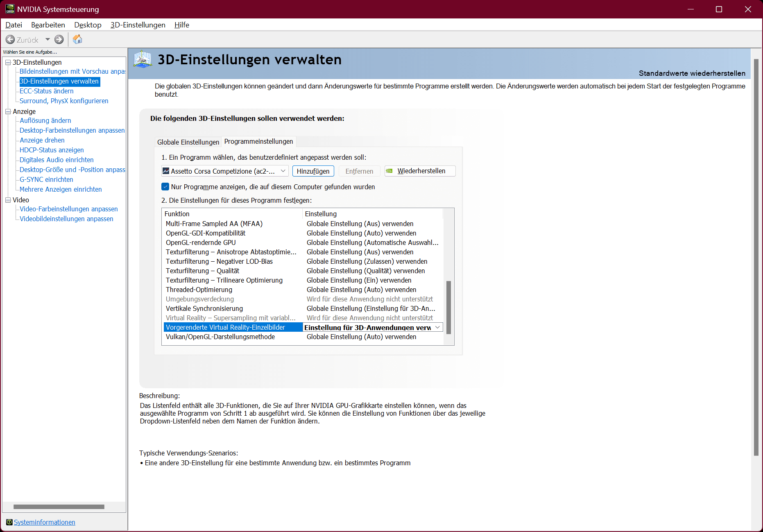Select Threaded-Optimierung row
The image size is (763, 532).
(x=303, y=290)
